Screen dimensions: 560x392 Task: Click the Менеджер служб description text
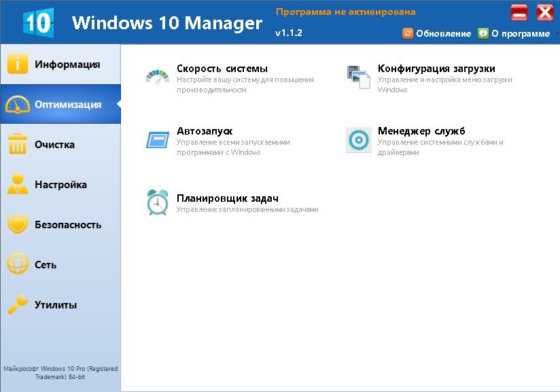coord(440,147)
